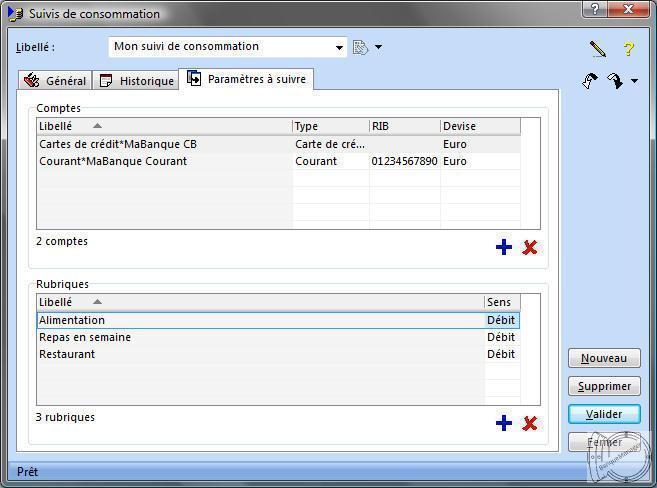Open the dropdown arrow beside the document icon

click(379, 47)
